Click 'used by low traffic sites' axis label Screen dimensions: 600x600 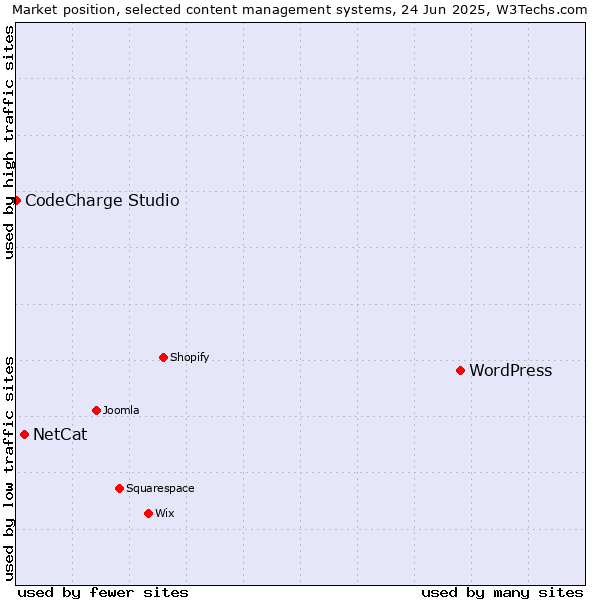click(x=8, y=469)
